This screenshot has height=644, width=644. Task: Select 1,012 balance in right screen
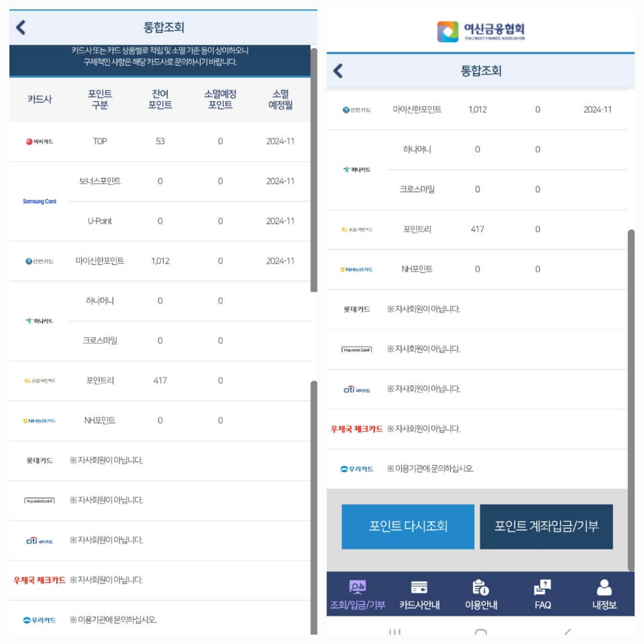(477, 109)
